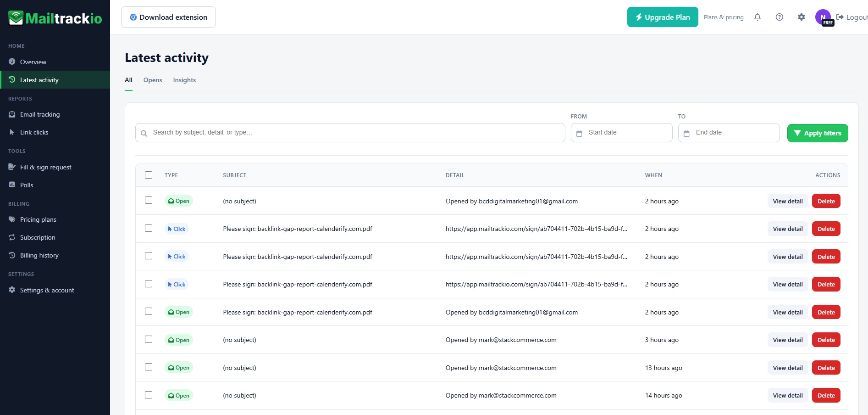The width and height of the screenshot is (868, 415).
Task: Click the End date calendar icon
Action: pos(686,133)
